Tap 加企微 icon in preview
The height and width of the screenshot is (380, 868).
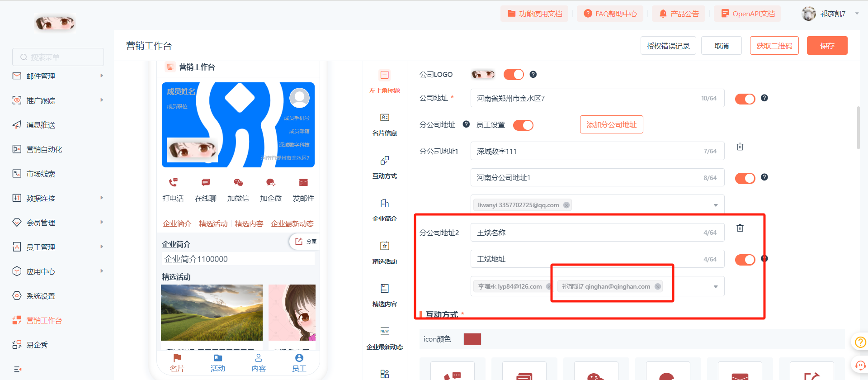[x=271, y=182]
